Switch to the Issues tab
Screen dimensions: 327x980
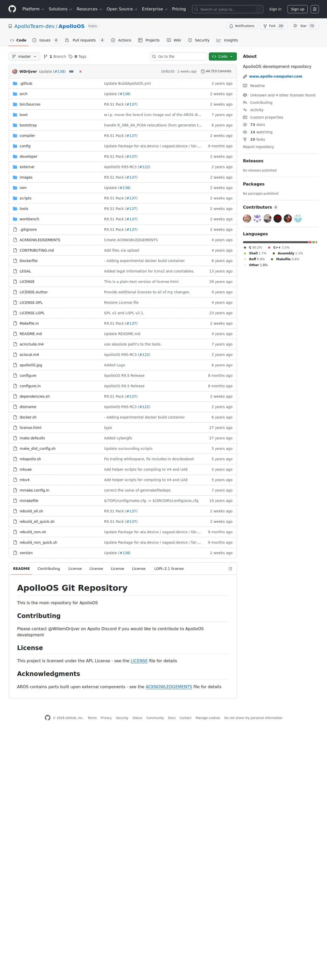pos(45,40)
